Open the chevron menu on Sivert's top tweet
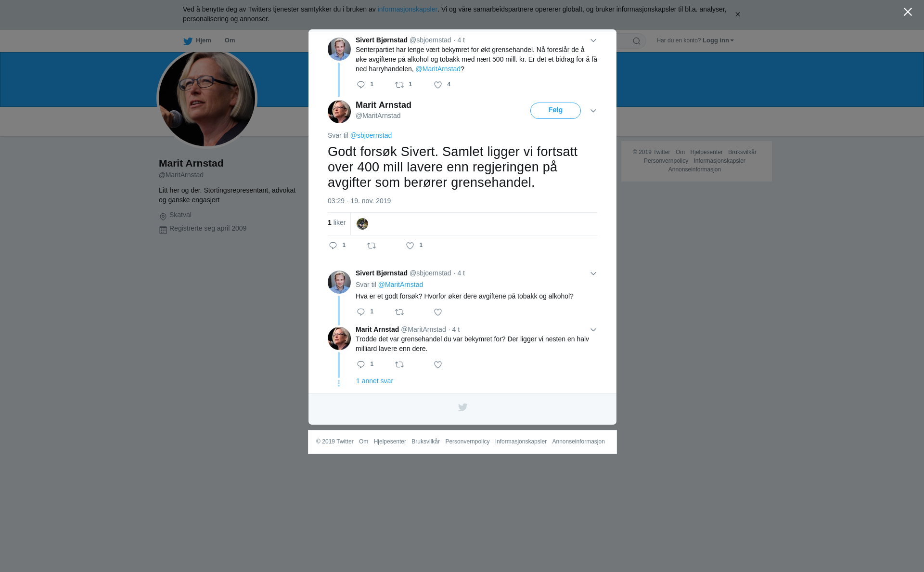This screenshot has height=572, width=924. pos(593,40)
